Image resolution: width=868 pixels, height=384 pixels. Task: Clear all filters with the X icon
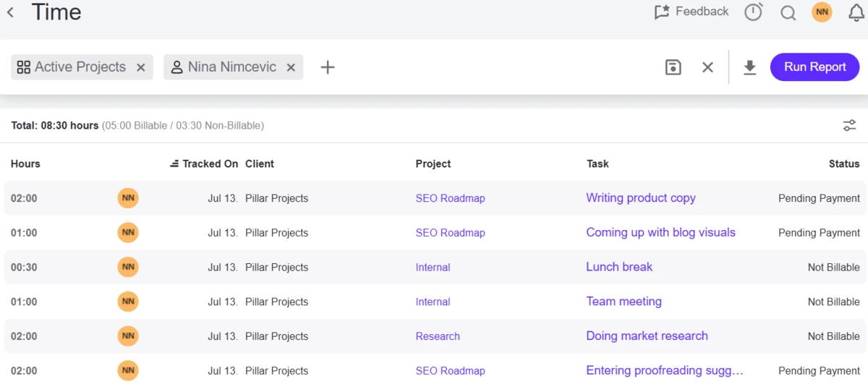click(x=708, y=67)
